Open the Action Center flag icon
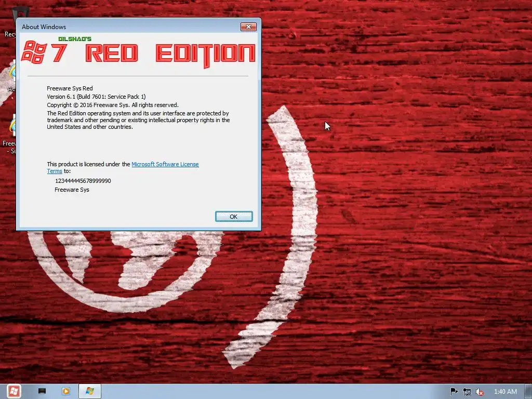Viewport: 532px width, 399px height. pos(454,392)
